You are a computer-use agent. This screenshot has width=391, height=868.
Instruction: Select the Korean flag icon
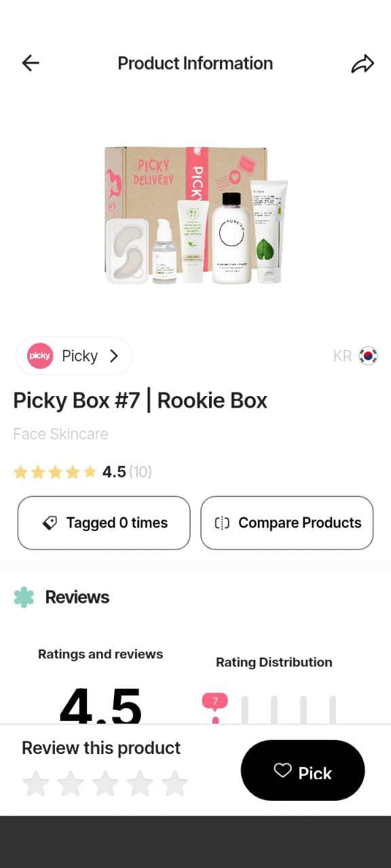pos(368,355)
